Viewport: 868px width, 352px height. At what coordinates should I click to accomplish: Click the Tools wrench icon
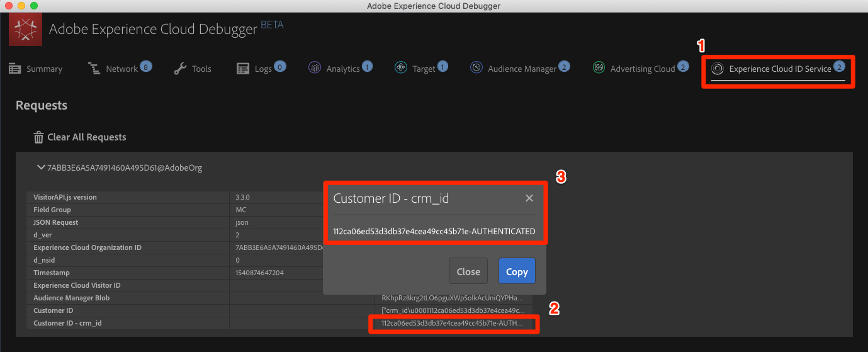point(180,69)
